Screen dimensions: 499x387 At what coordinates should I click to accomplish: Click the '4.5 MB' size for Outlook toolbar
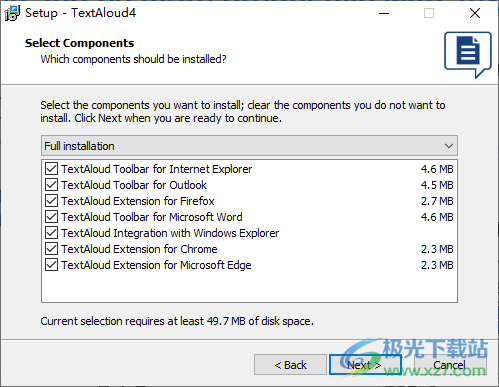point(437,185)
